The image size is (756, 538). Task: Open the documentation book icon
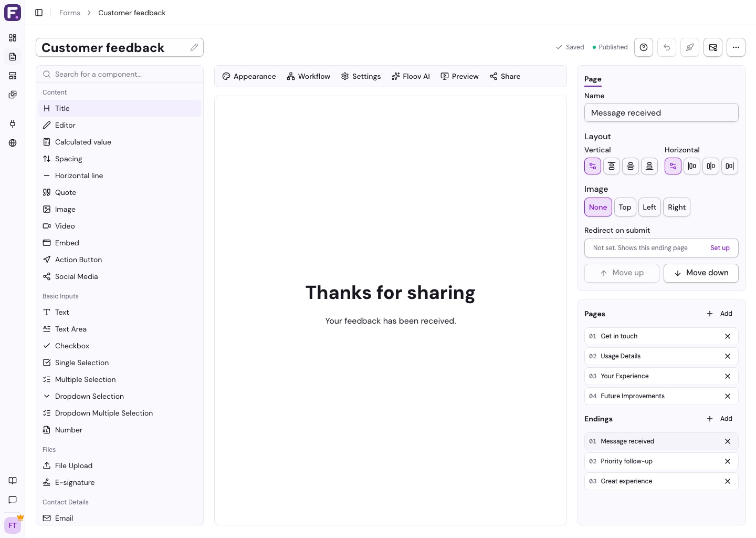(13, 481)
